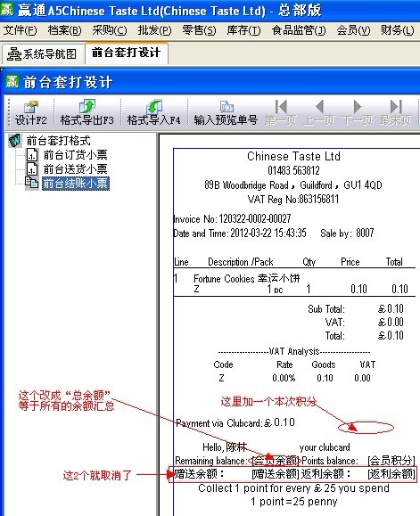
Task: Select 前台送货小票 in the format tree
Action: click(x=76, y=169)
